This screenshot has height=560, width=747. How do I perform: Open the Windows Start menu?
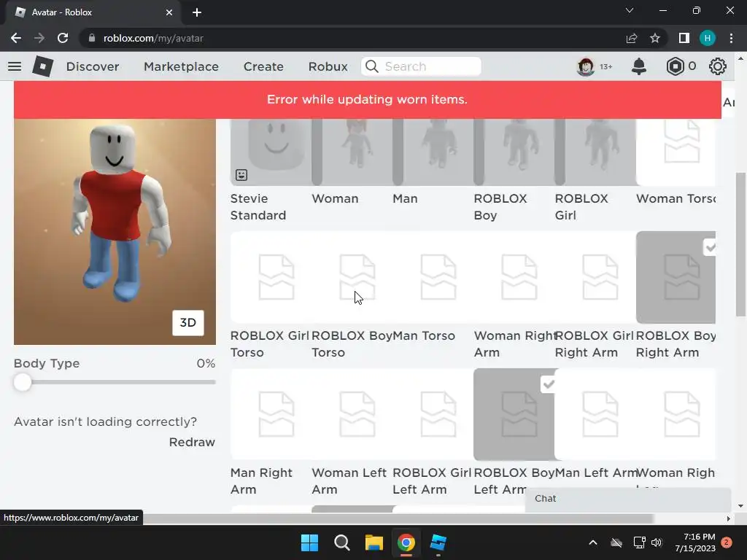(x=309, y=542)
